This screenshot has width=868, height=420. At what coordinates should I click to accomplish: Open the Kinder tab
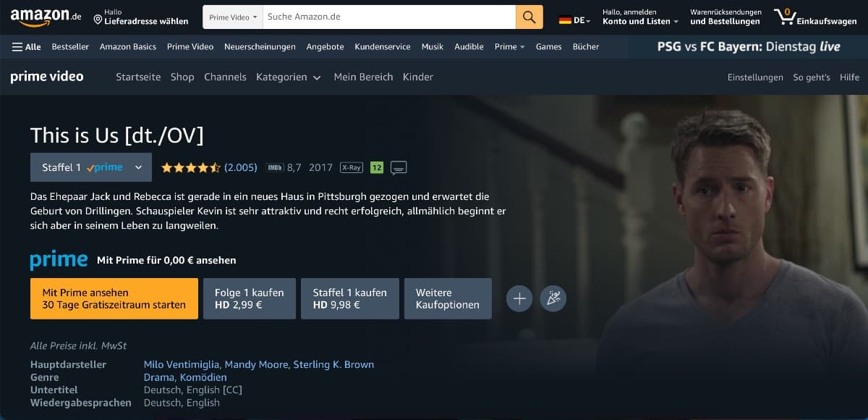[x=418, y=77]
